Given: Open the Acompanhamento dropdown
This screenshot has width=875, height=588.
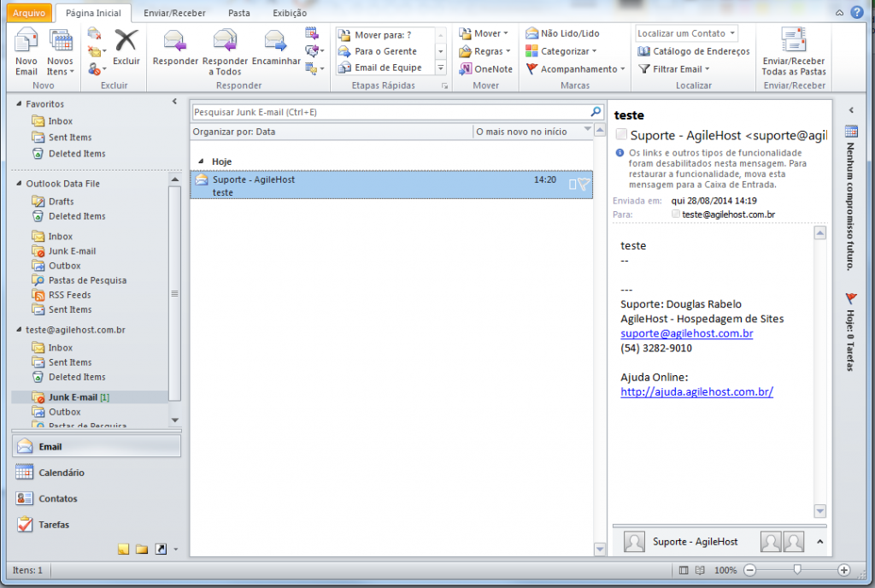Looking at the screenshot, I should tap(575, 69).
